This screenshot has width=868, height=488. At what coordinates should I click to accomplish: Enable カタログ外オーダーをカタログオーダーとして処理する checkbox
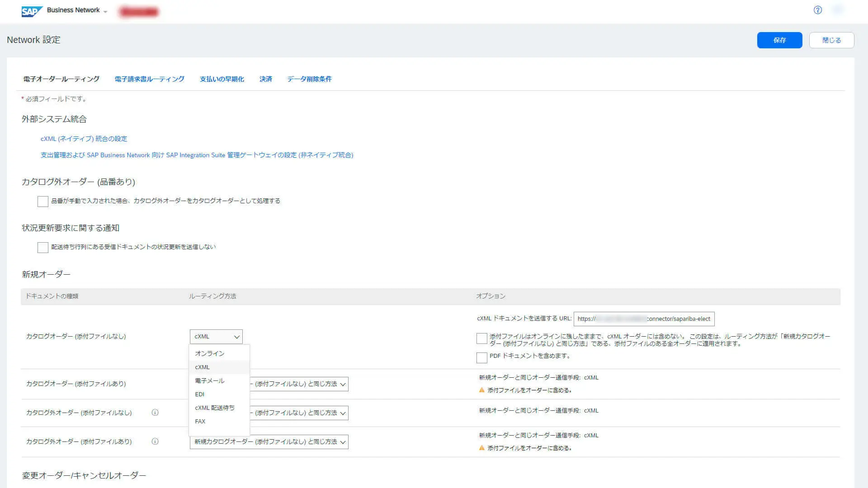click(43, 202)
